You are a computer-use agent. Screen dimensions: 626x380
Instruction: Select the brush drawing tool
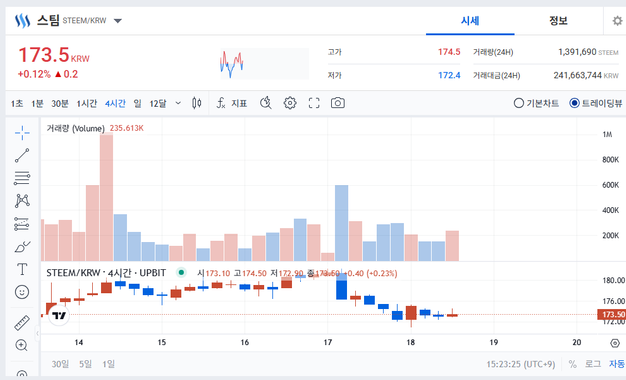(22, 247)
